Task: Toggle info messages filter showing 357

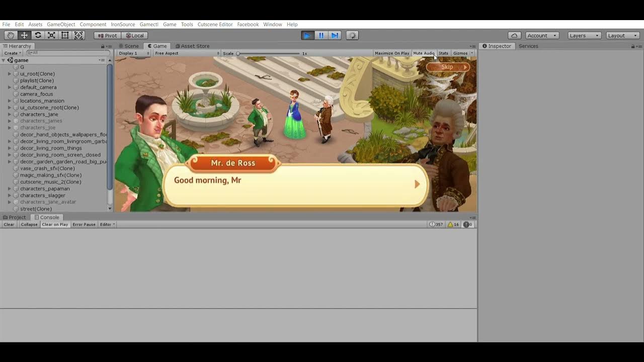Action: coord(436,224)
